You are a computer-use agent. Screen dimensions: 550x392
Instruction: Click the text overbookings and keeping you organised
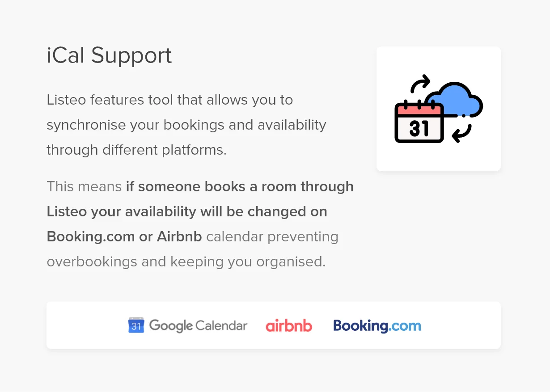(186, 261)
